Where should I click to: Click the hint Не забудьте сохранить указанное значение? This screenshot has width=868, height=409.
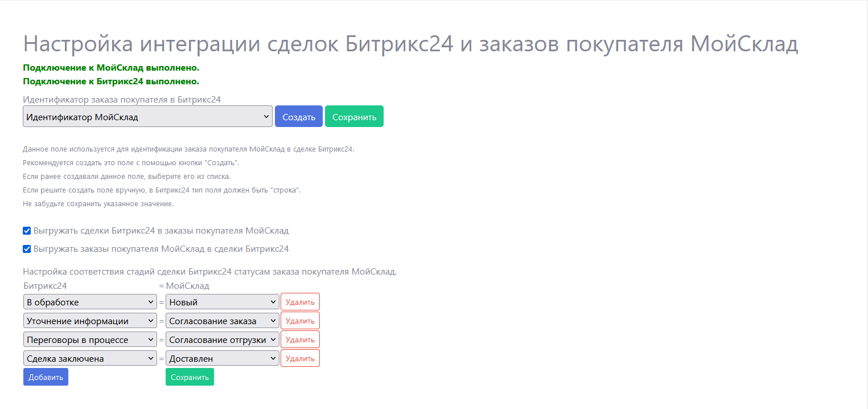(x=98, y=203)
